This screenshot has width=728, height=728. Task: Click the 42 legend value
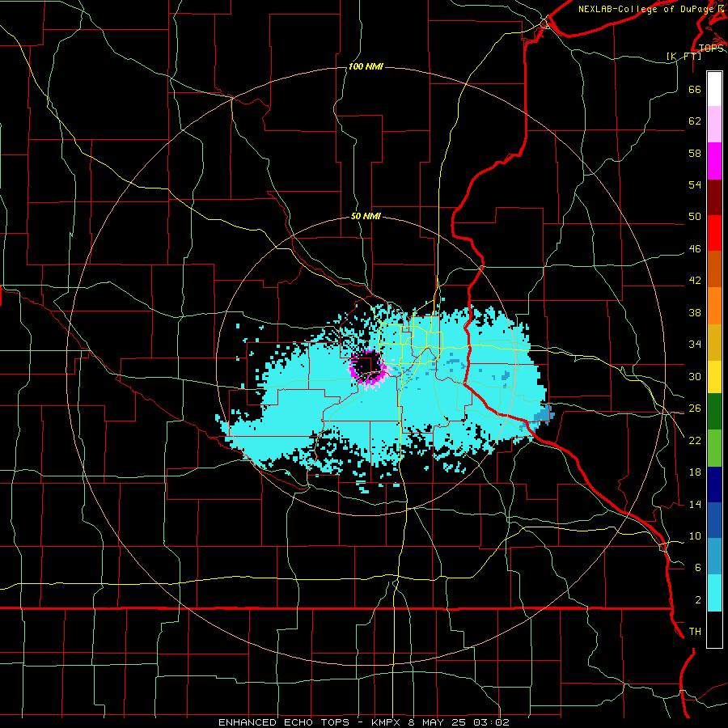pyautogui.click(x=695, y=281)
